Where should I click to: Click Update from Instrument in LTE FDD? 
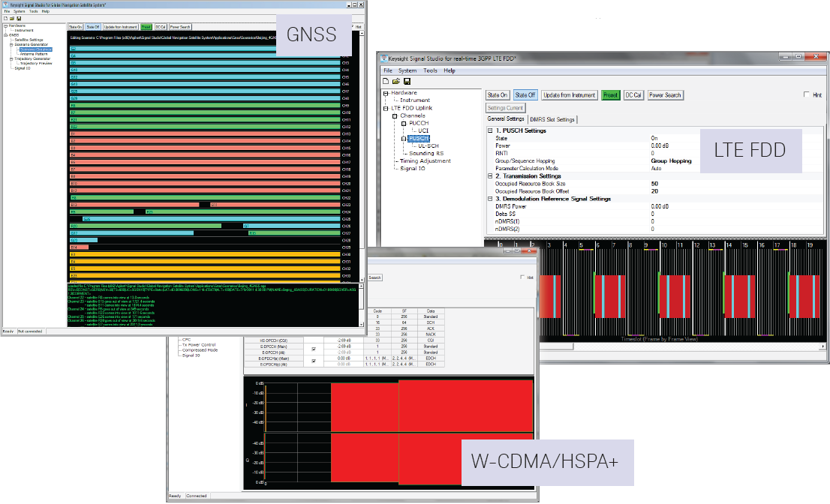(x=569, y=95)
